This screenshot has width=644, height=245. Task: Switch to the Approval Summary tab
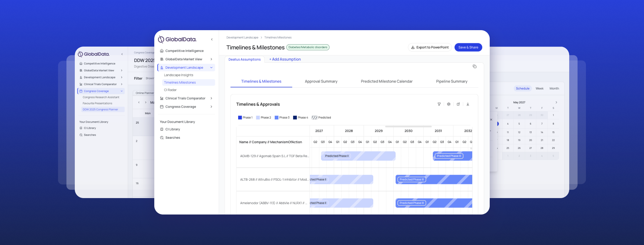point(321,81)
